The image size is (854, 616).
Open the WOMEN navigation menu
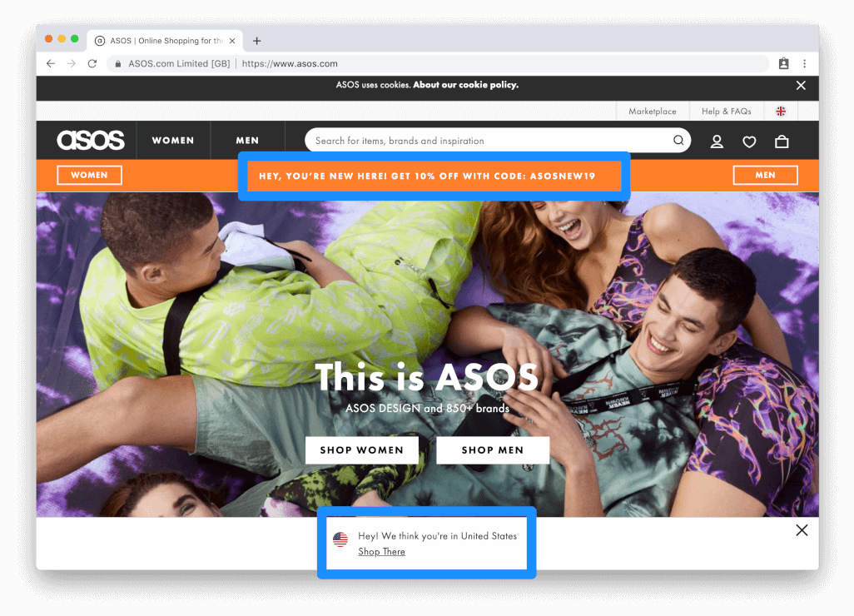coord(173,141)
